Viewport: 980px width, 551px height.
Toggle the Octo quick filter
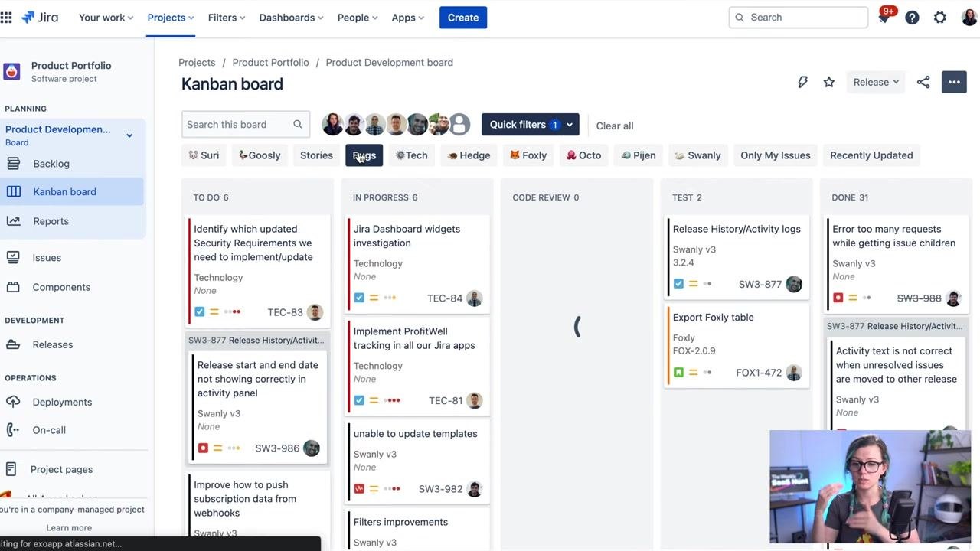pyautogui.click(x=583, y=155)
